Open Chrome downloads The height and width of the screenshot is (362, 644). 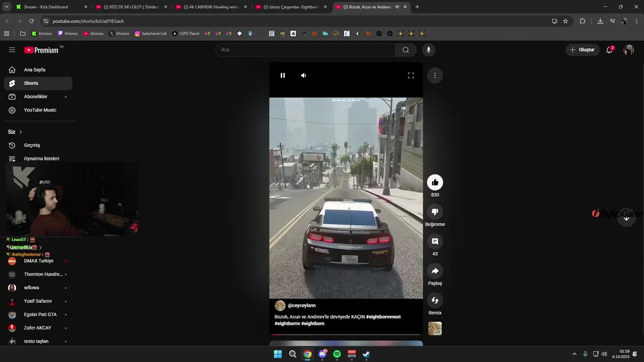coord(600,21)
